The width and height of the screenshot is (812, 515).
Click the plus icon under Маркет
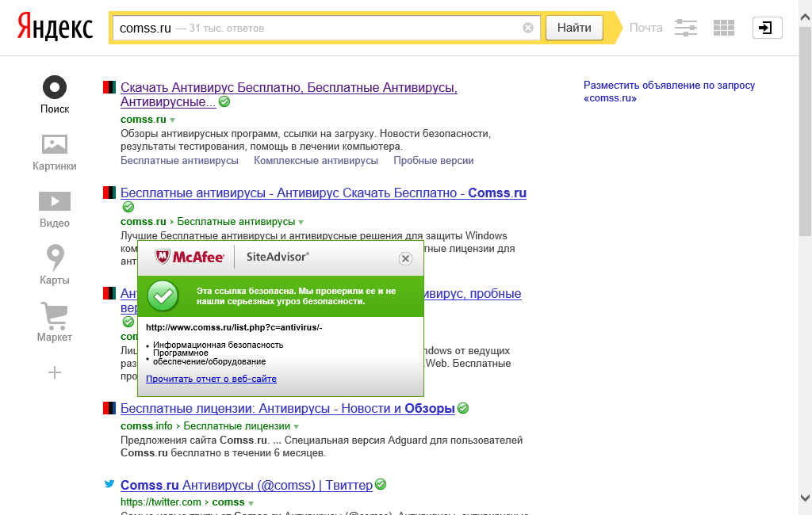coord(54,371)
